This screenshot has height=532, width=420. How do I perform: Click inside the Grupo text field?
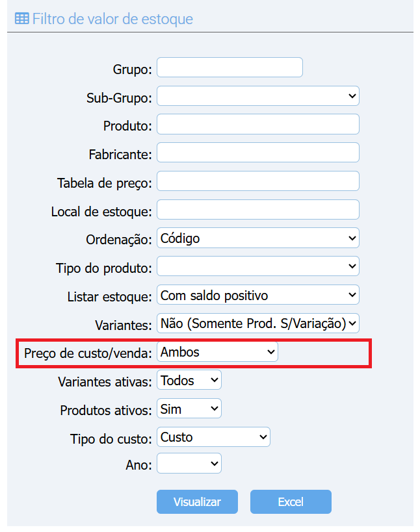[x=229, y=67]
